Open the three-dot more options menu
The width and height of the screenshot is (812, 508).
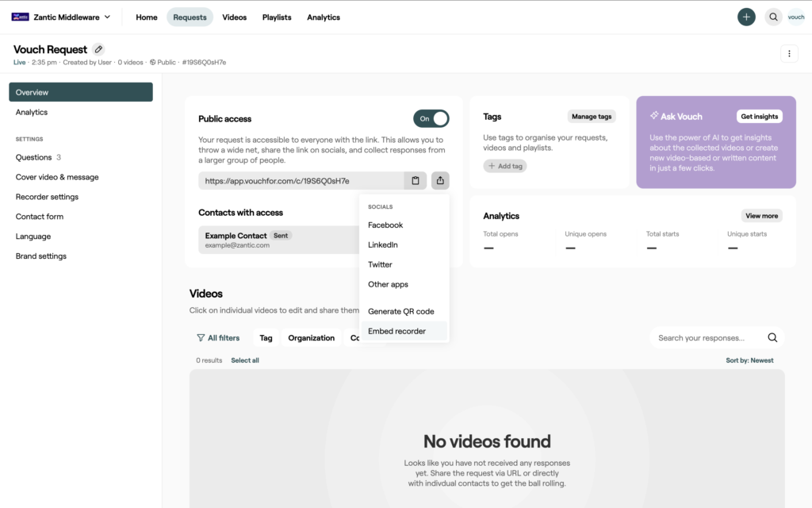click(789, 53)
